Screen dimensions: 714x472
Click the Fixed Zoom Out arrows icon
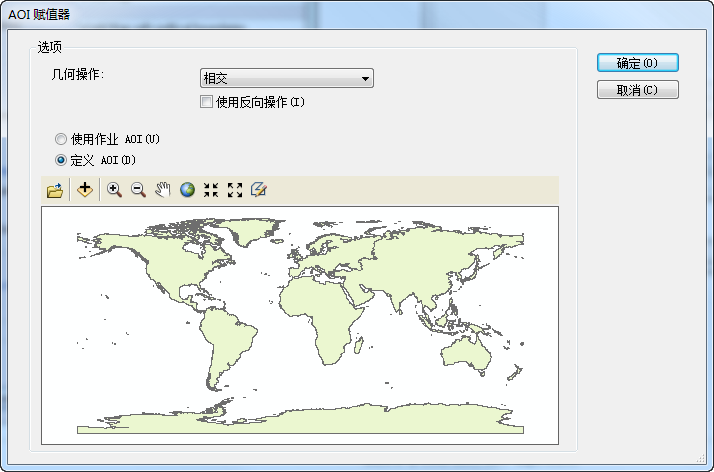coord(235,190)
